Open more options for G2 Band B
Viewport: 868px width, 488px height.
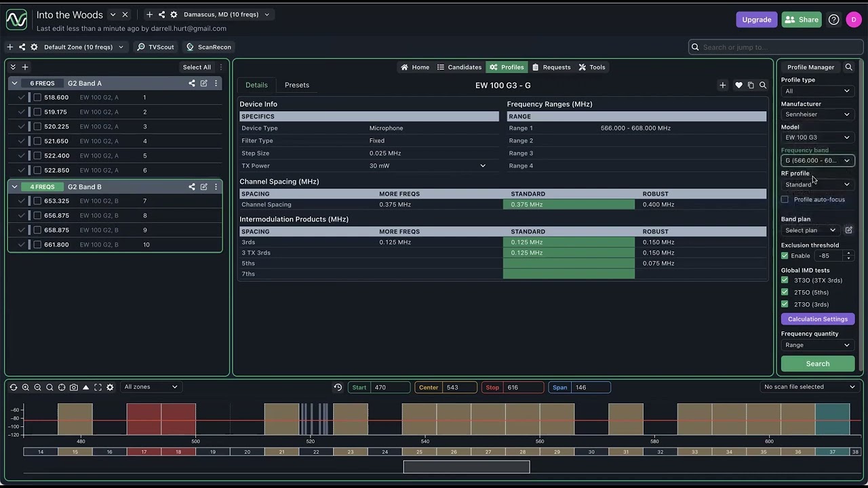coord(216,186)
